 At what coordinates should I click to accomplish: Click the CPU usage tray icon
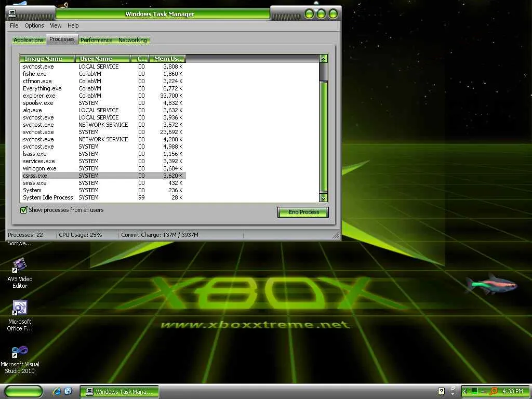(475, 391)
